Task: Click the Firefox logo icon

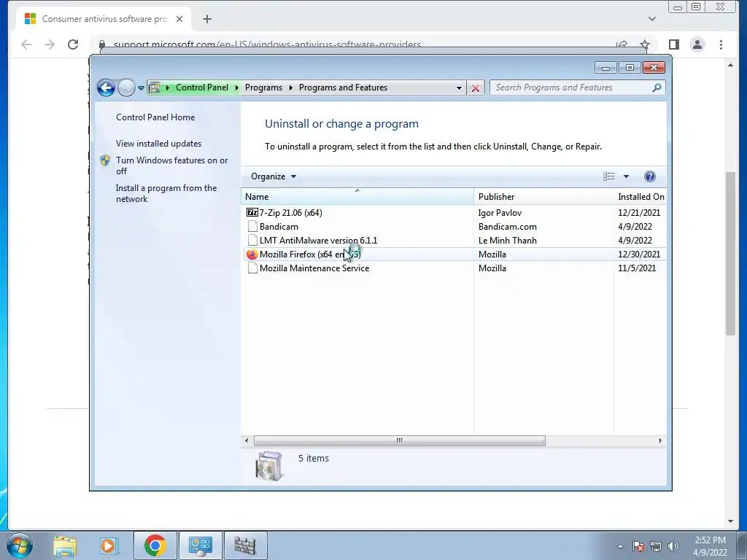Action: pyautogui.click(x=252, y=254)
